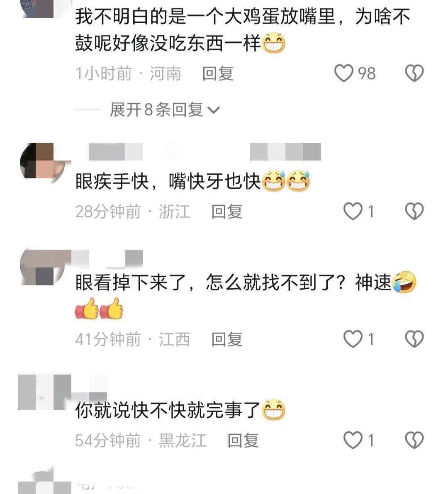Like the Henan comment with 98 likes
This screenshot has height=494, width=448.
[343, 73]
